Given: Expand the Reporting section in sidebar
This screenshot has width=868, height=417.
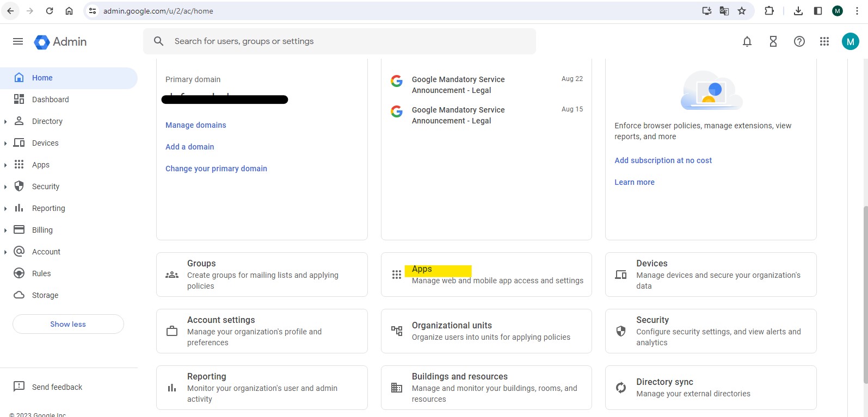Looking at the screenshot, I should coord(5,208).
